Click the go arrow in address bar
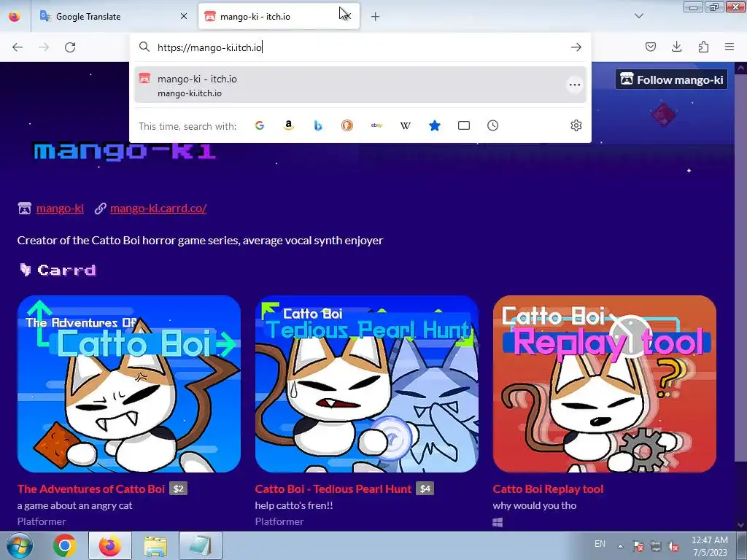Viewport: 747px width, 560px height. 576,47
